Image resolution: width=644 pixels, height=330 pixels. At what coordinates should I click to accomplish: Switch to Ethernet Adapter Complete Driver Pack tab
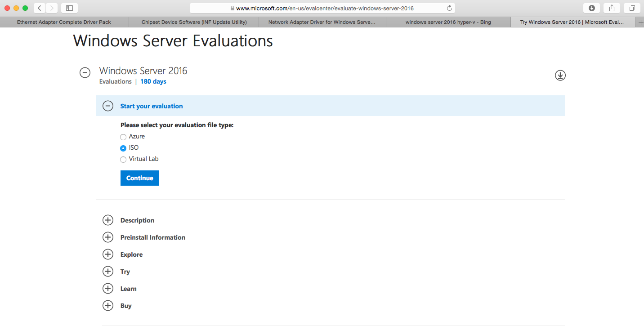coord(64,22)
